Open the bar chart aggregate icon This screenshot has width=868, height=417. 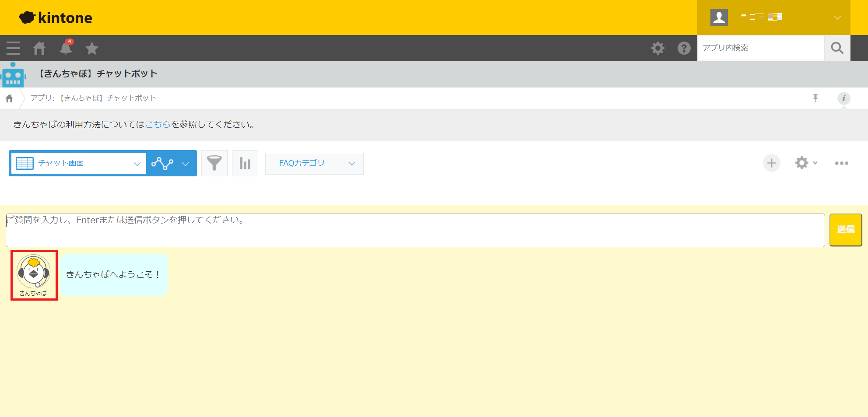(x=245, y=163)
